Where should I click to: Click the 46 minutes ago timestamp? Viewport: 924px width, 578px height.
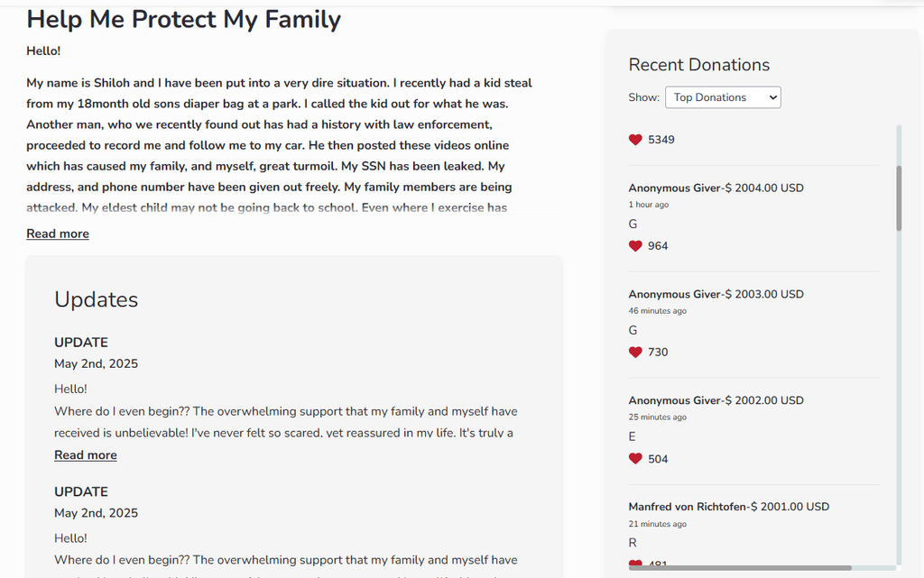point(657,311)
